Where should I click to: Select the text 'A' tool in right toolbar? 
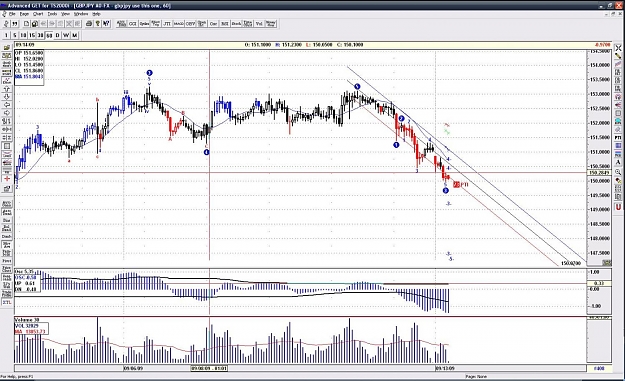click(x=618, y=162)
